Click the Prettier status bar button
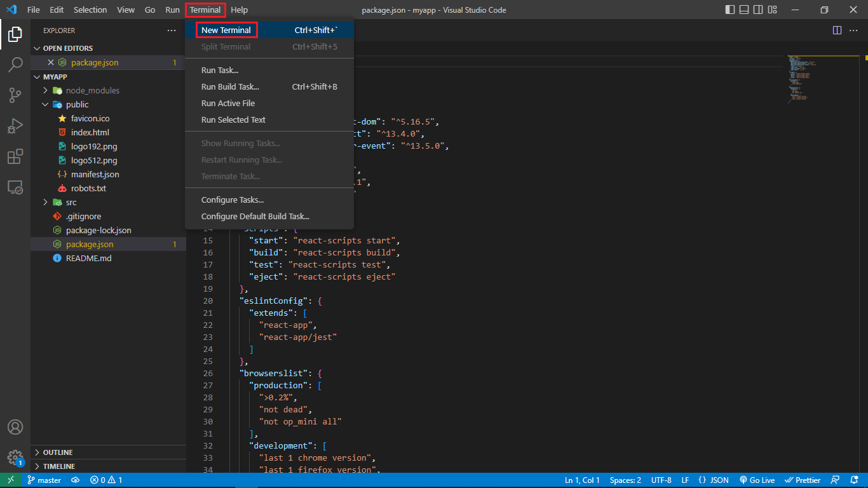 803,480
